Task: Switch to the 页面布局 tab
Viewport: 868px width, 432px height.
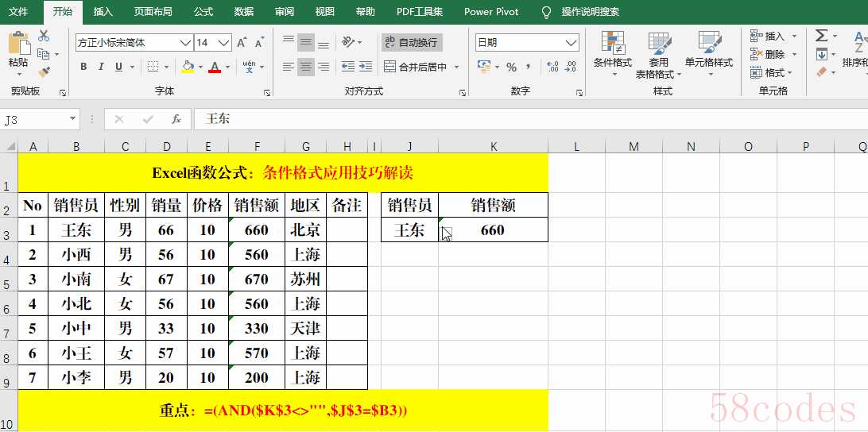Action: (x=153, y=12)
